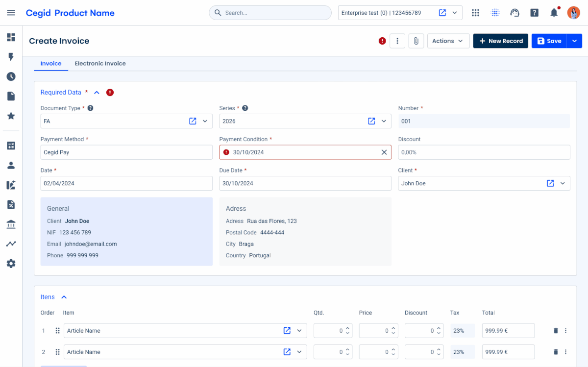588x367 pixels.
Task: Open the clock history icon in sidebar
Action: (x=11, y=76)
